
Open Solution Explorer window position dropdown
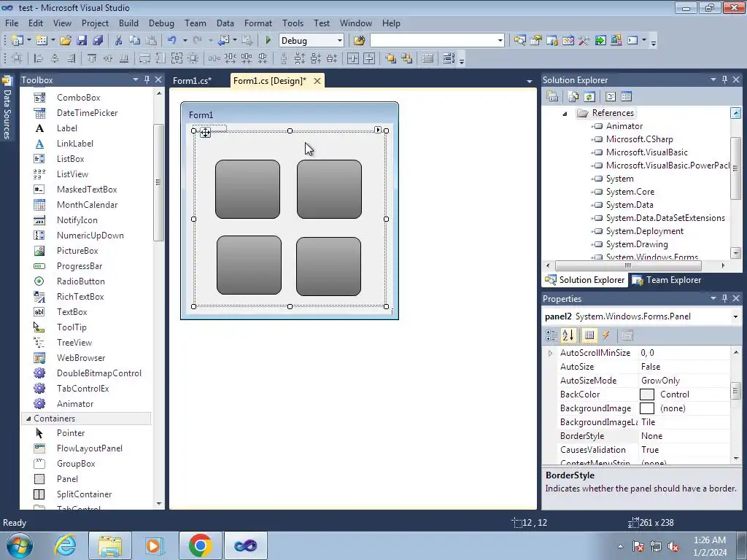coord(713,79)
